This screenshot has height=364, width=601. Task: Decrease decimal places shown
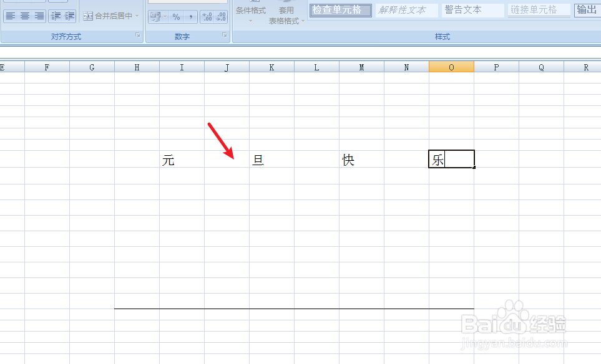(220, 17)
